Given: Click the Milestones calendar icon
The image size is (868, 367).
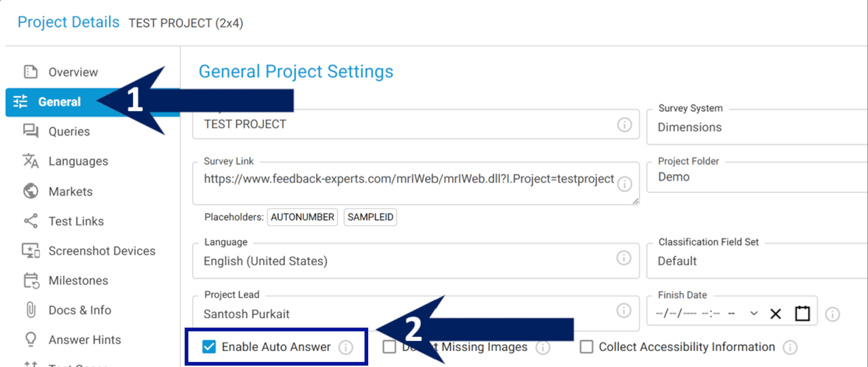Looking at the screenshot, I should click(31, 281).
